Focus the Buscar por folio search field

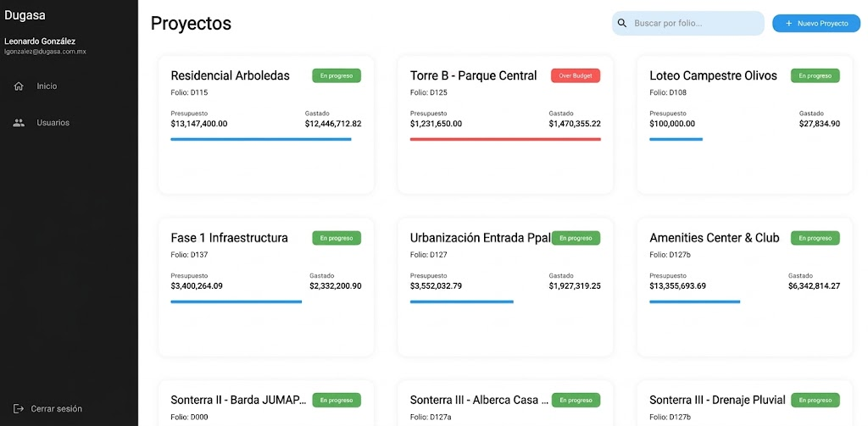click(x=687, y=23)
